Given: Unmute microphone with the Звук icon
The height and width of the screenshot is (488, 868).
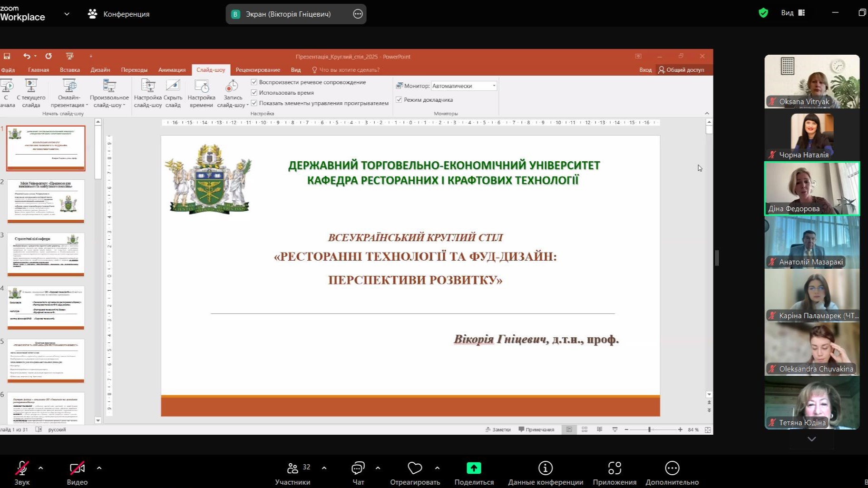Looking at the screenshot, I should click(x=21, y=468).
